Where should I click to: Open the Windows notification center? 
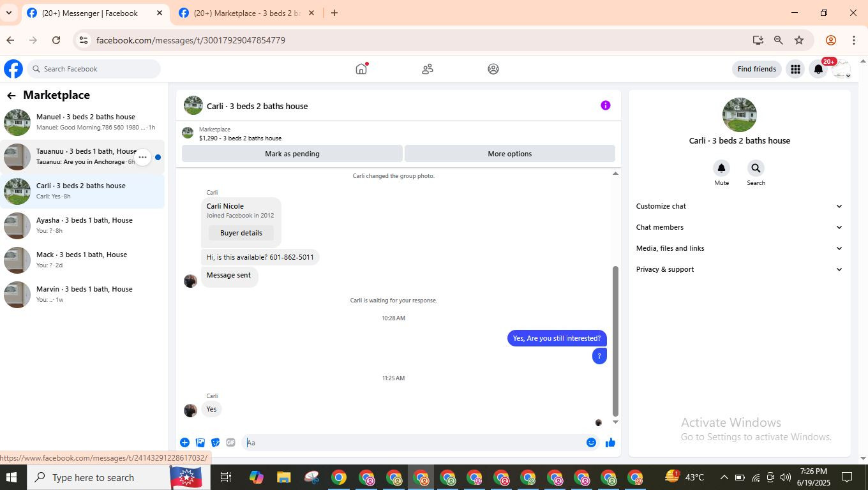coord(847,477)
